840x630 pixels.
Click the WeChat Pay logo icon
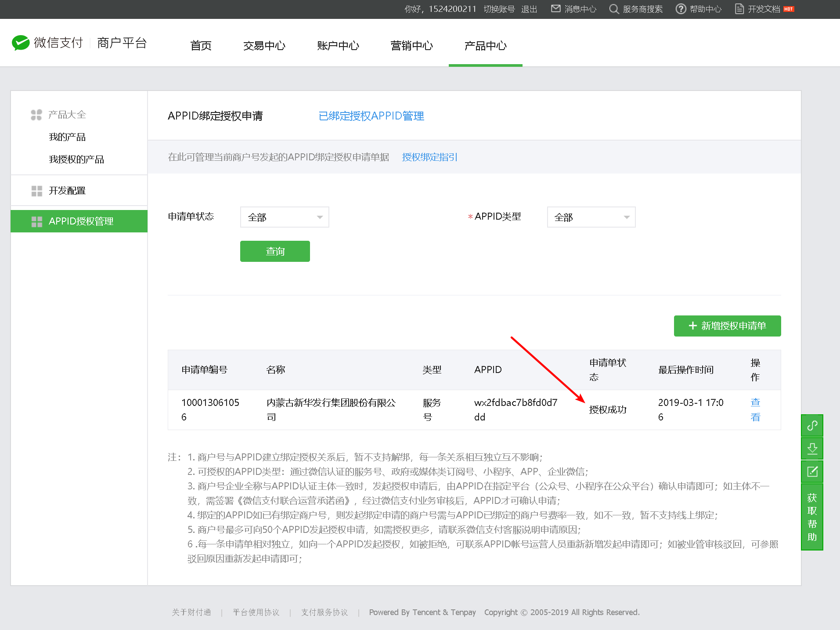pyautogui.click(x=20, y=43)
